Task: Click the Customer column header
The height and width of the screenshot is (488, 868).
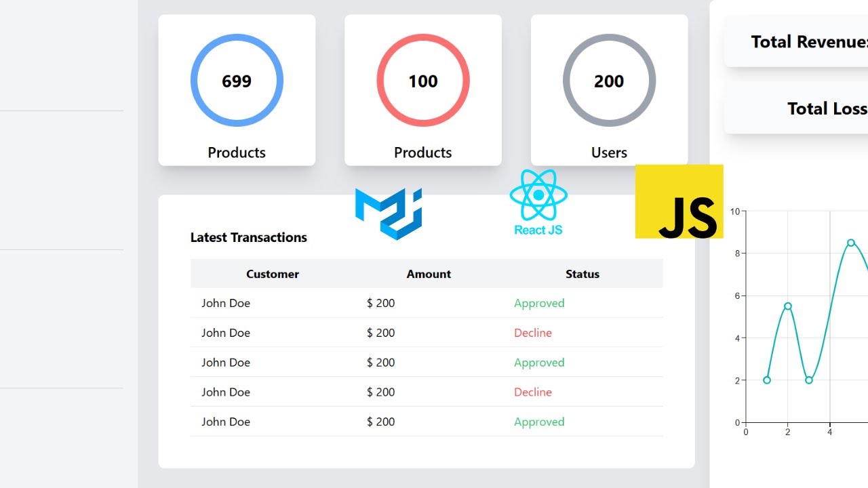Action: pos(273,274)
